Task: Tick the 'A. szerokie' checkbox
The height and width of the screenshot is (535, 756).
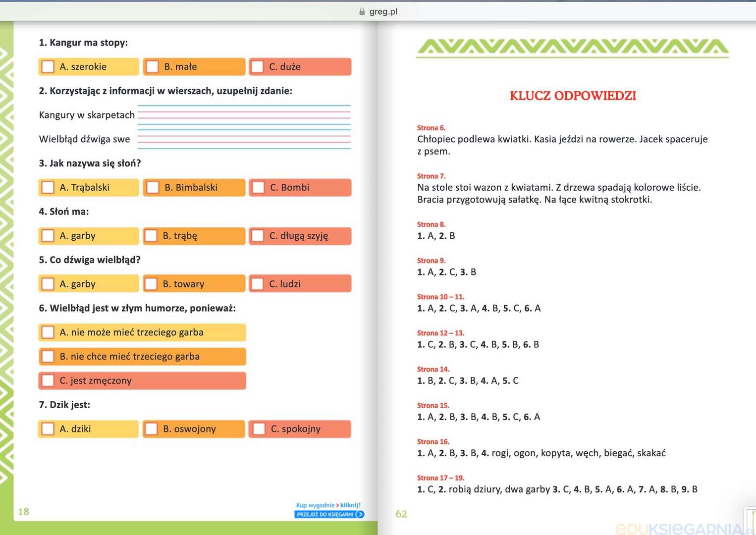Action: (48, 66)
